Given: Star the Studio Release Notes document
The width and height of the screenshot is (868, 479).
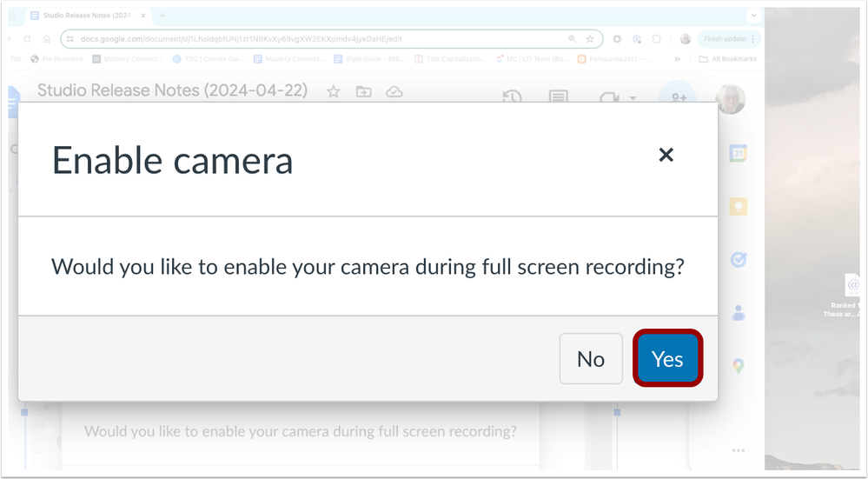Looking at the screenshot, I should pos(333,91).
